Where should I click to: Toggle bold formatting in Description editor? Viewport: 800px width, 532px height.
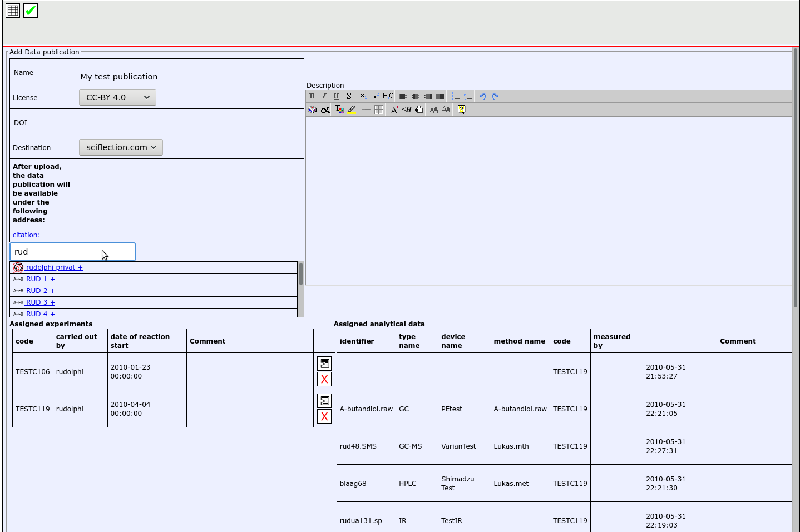click(x=312, y=96)
